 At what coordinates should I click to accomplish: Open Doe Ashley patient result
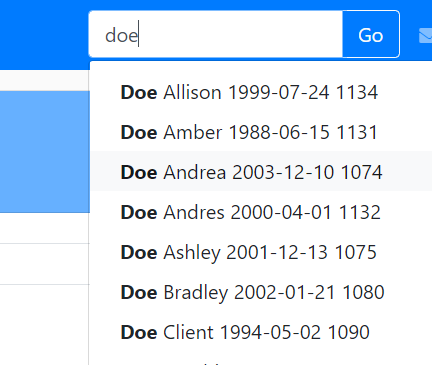click(261, 251)
